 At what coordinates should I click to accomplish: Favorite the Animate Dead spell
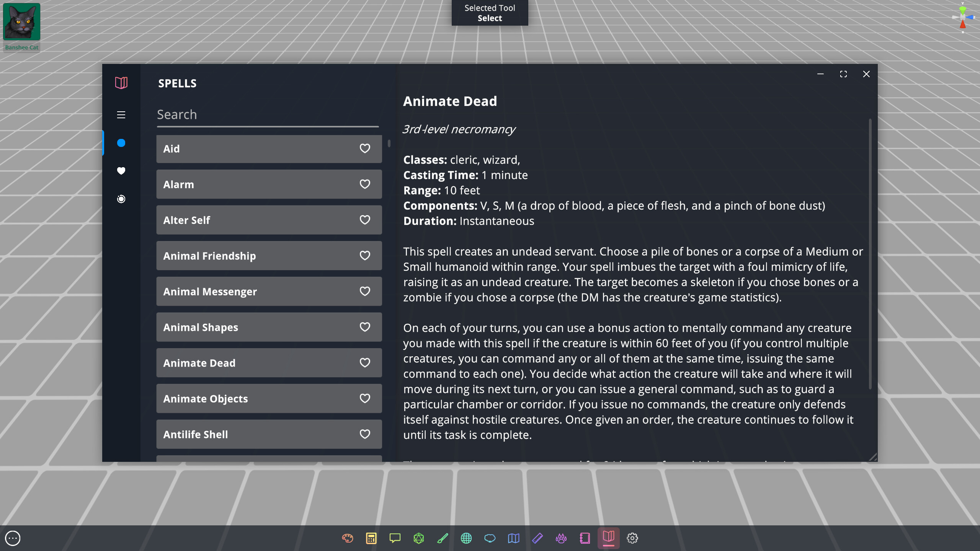[365, 363]
